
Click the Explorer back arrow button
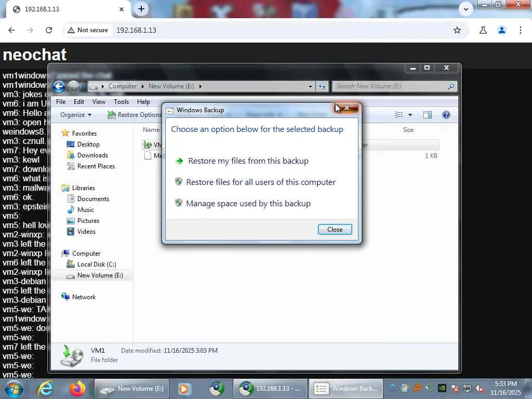coord(59,87)
